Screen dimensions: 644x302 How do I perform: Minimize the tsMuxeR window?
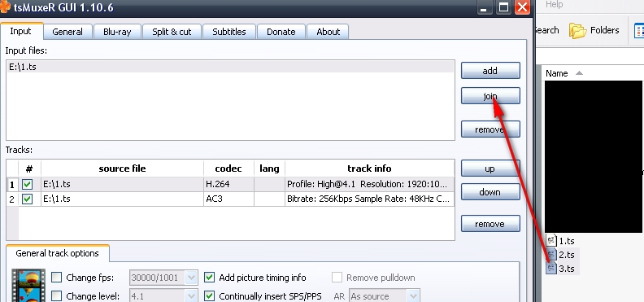point(485,7)
